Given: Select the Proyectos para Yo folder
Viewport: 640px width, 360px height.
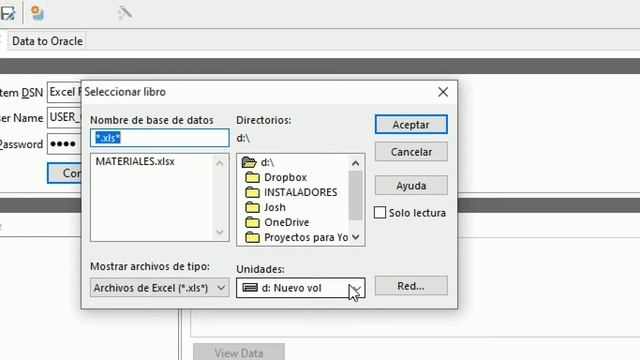Looking at the screenshot, I should point(306,238).
